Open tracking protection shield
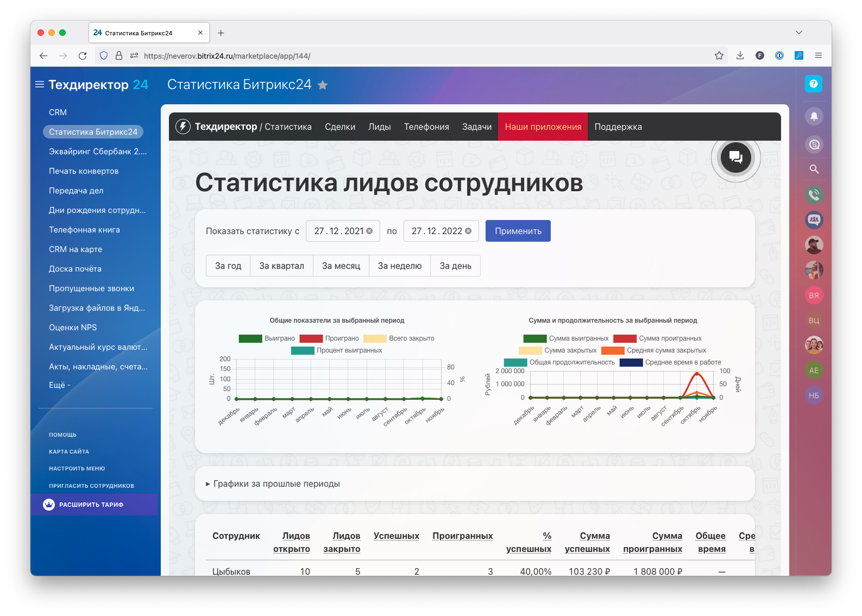The image size is (862, 616). tap(104, 55)
